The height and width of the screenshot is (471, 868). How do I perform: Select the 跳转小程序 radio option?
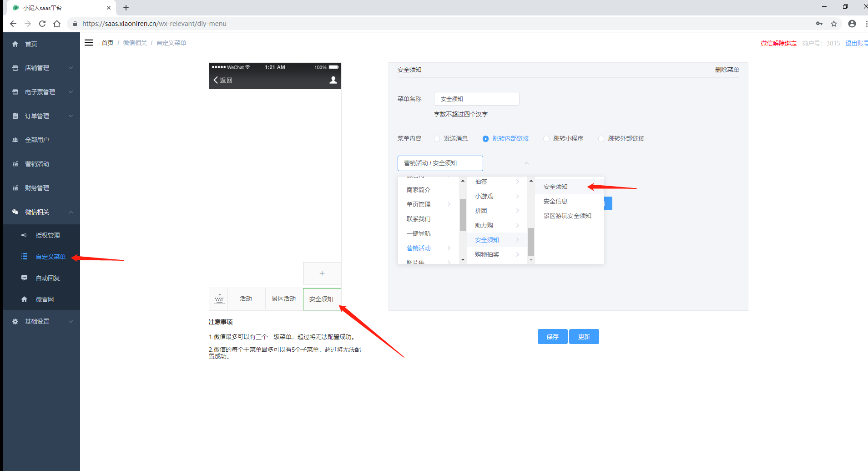546,139
